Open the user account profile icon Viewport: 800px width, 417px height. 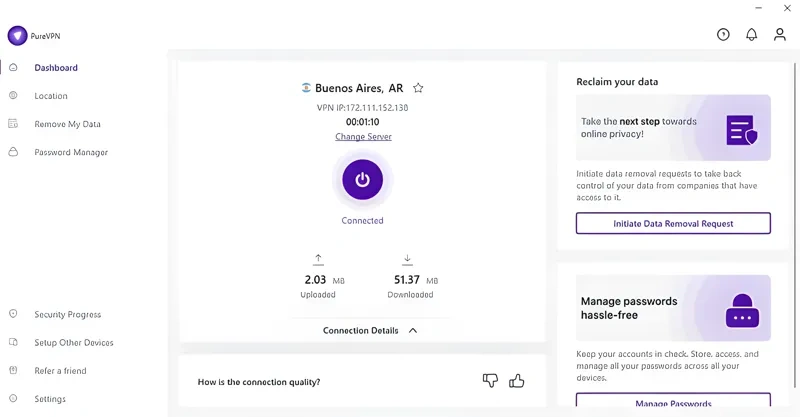pos(779,35)
